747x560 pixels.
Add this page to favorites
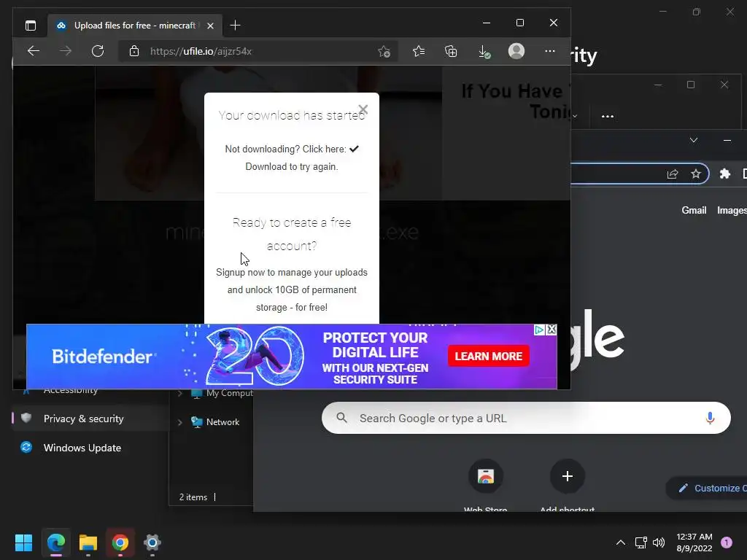click(384, 51)
